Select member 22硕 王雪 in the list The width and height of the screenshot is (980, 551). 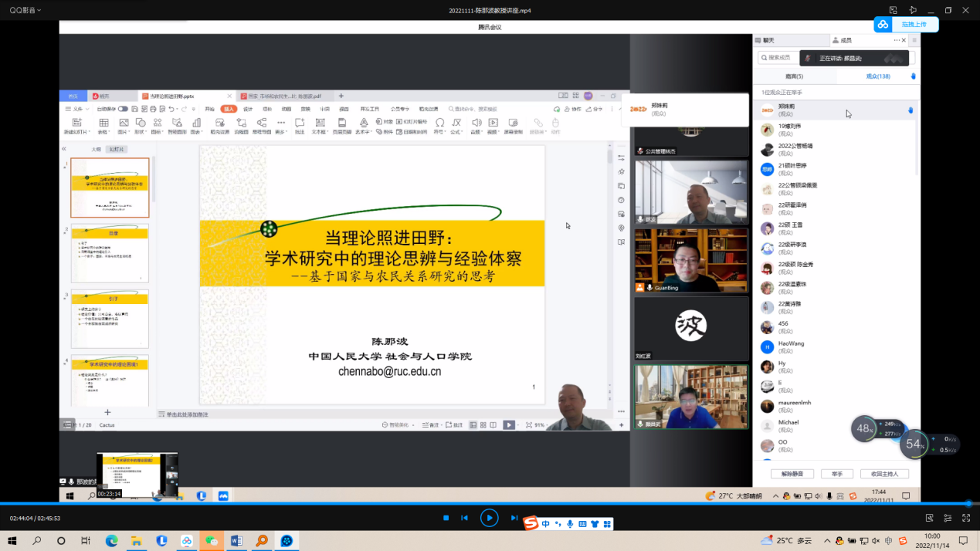click(x=834, y=228)
